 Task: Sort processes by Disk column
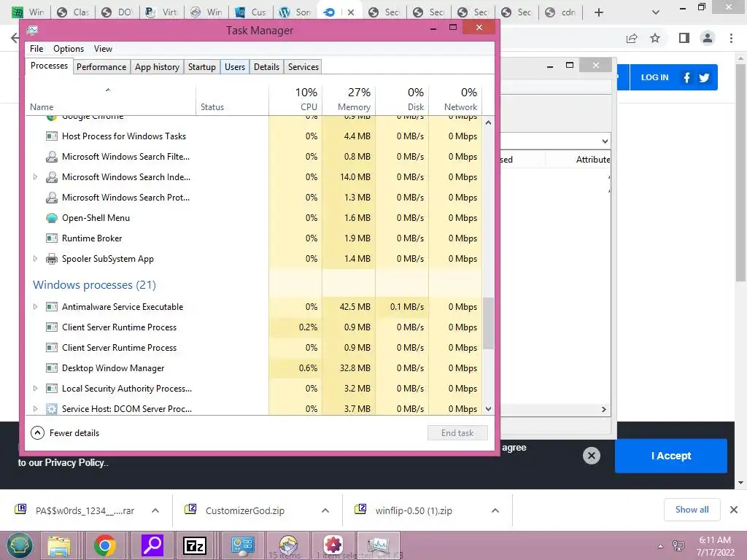click(x=403, y=100)
